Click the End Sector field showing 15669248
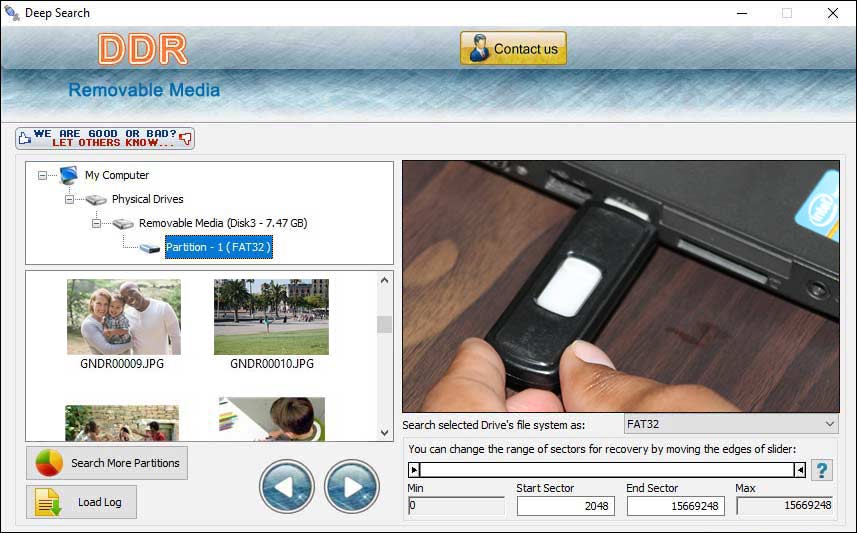Screen dimensions: 857x533 coord(676,506)
